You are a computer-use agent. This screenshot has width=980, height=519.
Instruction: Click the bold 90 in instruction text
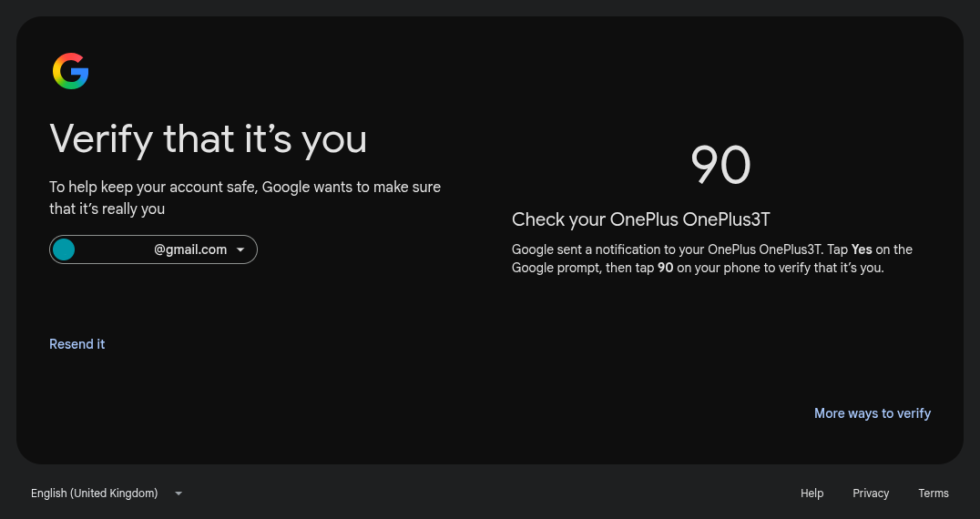coord(666,268)
